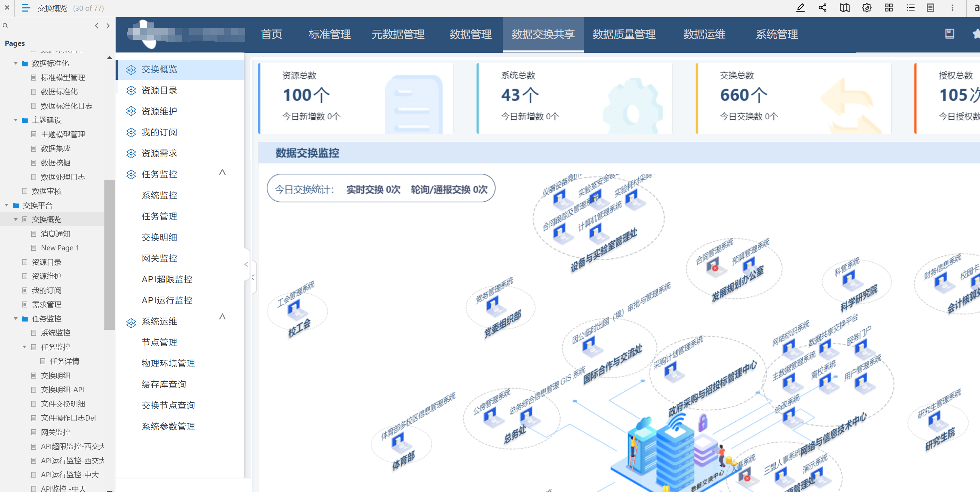Open the 数据运维 tab
This screenshot has height=492, width=980.
click(x=704, y=34)
